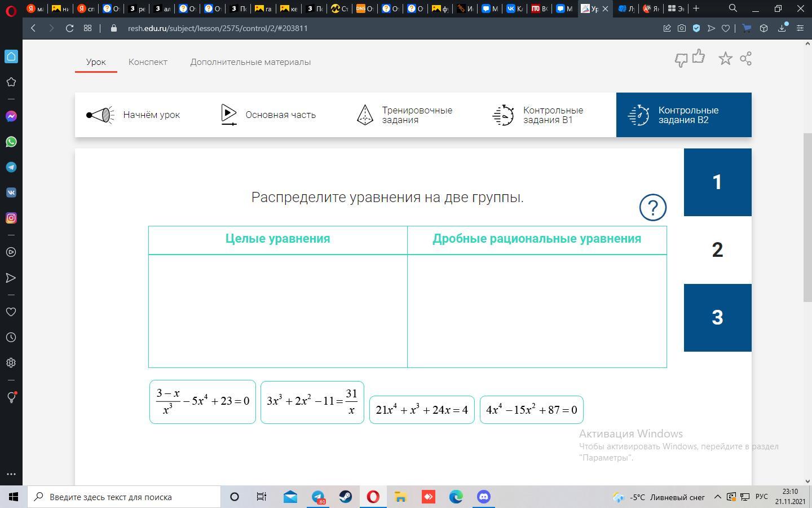Open Telegram in the Opera sidebar
This screenshot has width=812, height=508.
[11, 167]
